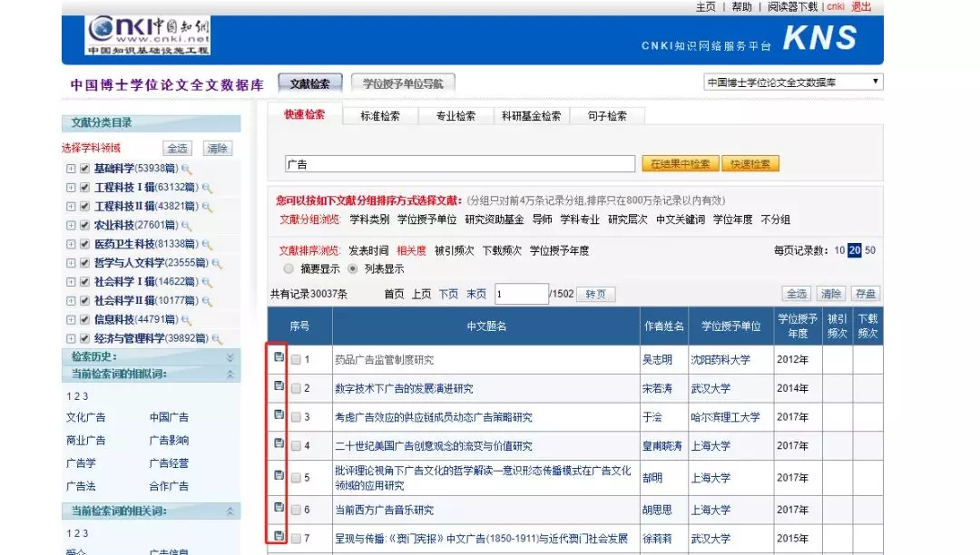This screenshot has width=980, height=555.
Task: Click the save icon next to result number 4
Action: pyautogui.click(x=280, y=445)
